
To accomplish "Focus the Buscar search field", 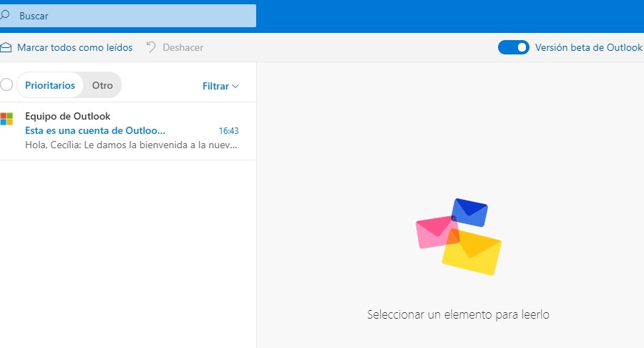I will [128, 16].
